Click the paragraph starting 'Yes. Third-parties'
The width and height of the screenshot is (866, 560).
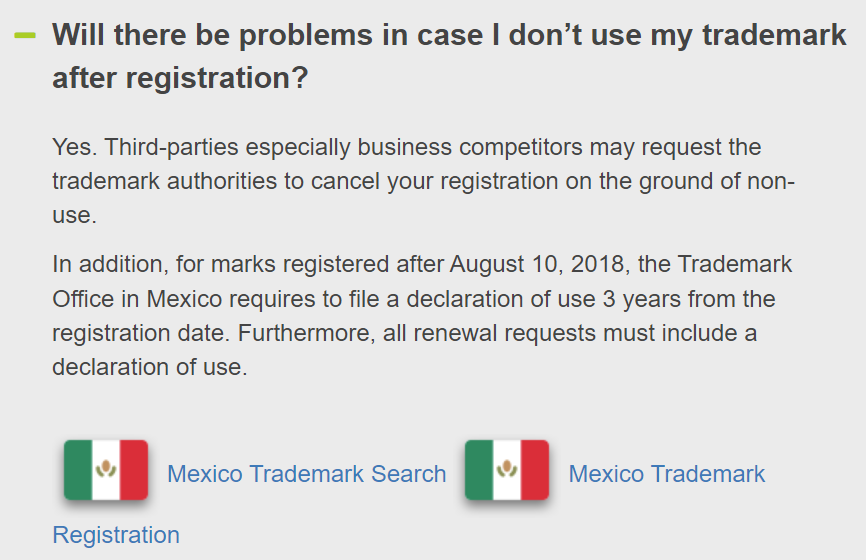click(x=423, y=181)
